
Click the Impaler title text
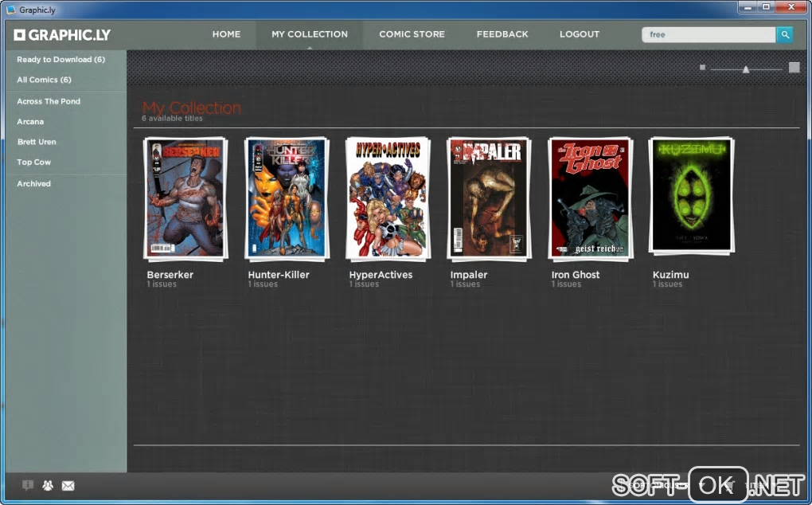[x=469, y=275]
